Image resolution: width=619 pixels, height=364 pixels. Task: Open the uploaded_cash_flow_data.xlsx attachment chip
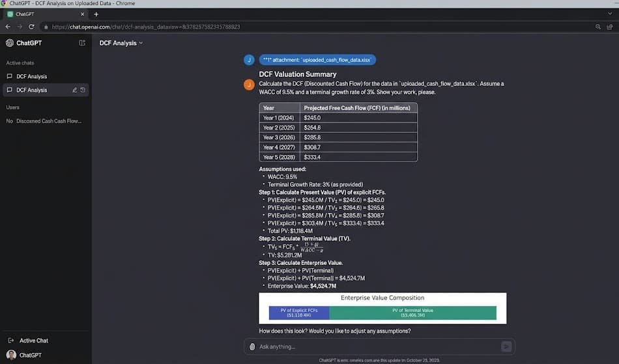pos(317,60)
